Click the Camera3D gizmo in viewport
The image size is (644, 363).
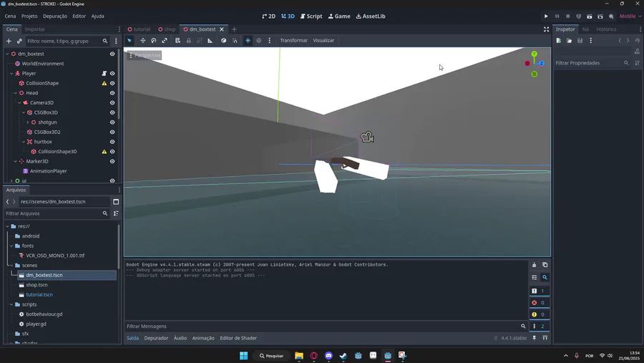point(367,137)
